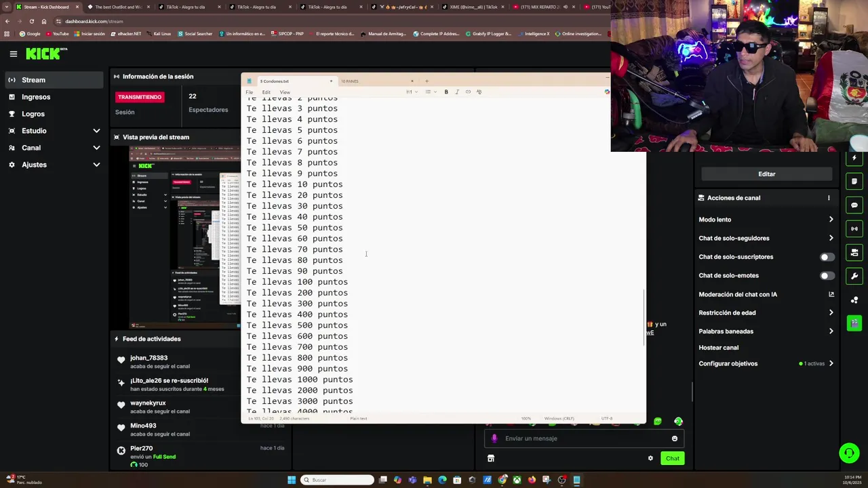The width and height of the screenshot is (868, 488).
Task: Click the green clapperboard icon in right rail
Action: [854, 323]
